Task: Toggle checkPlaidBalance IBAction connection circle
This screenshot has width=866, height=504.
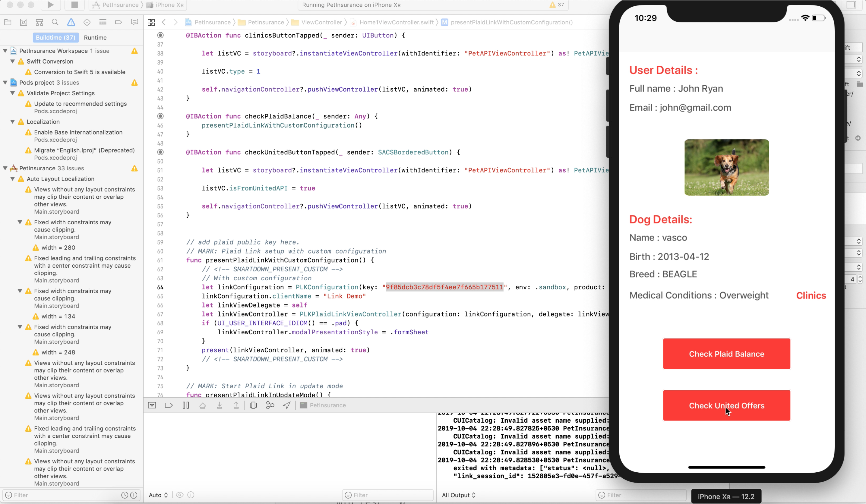Action: pos(160,116)
